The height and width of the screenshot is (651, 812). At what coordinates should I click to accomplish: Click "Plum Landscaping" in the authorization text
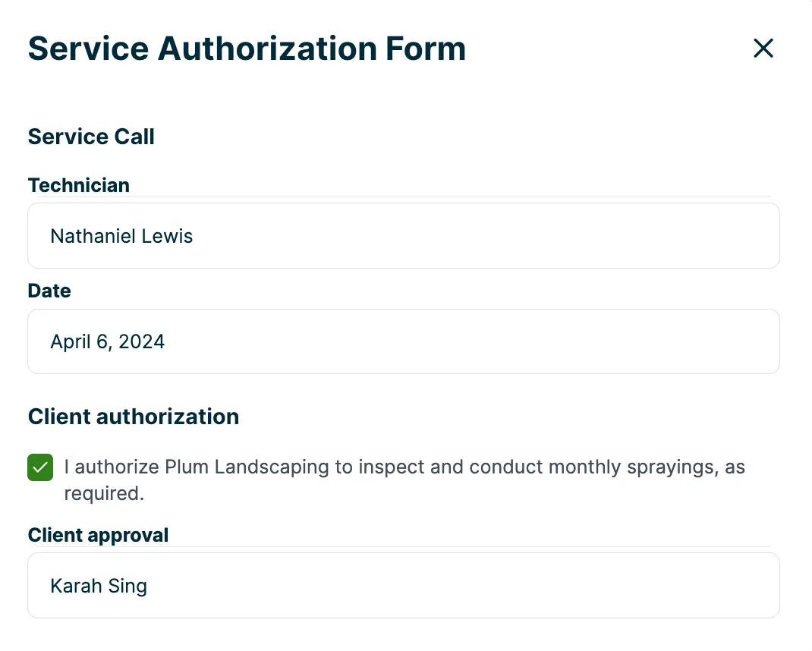click(x=247, y=467)
